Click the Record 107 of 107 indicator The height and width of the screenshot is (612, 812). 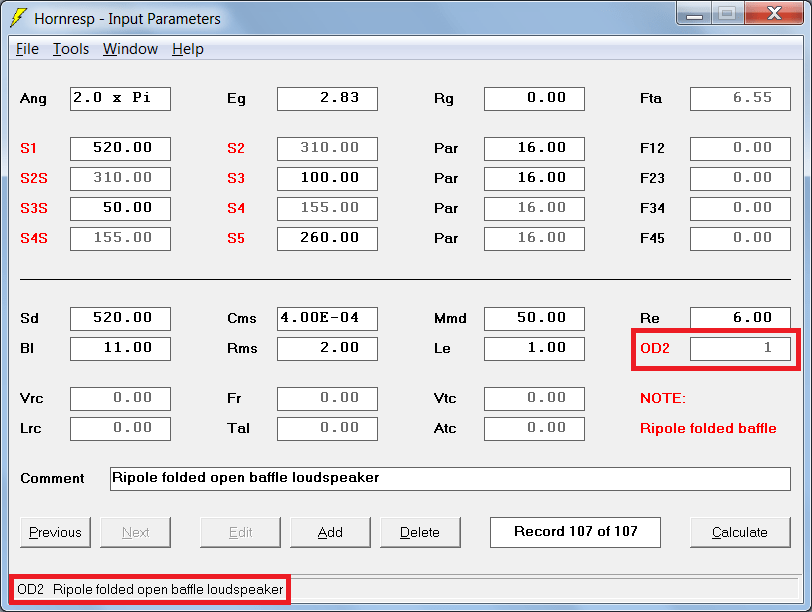575,532
